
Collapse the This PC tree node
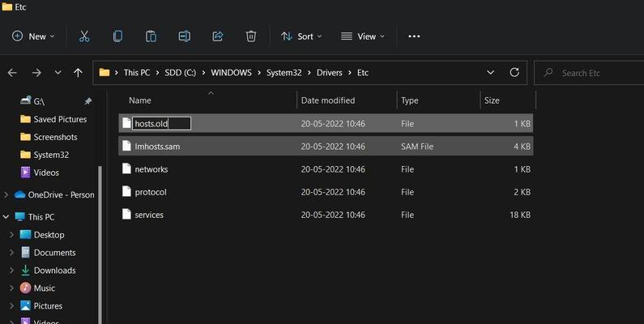[6, 217]
